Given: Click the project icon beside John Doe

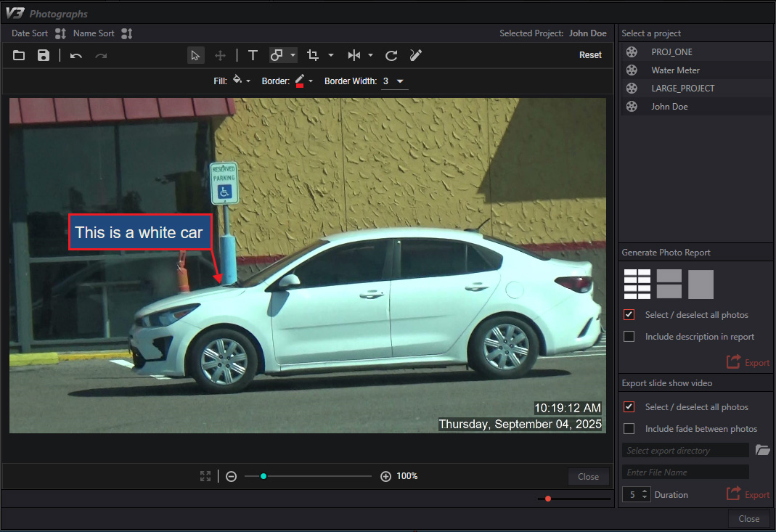Looking at the screenshot, I should point(632,107).
